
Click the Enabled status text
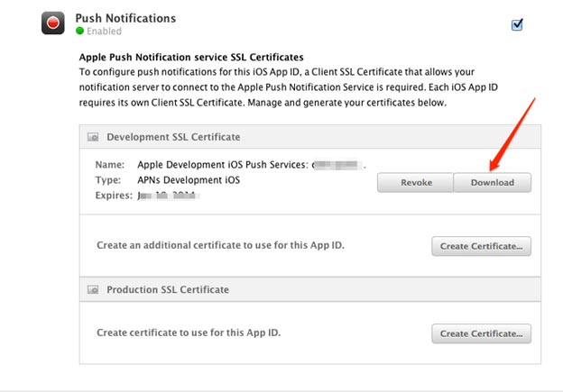click(x=104, y=32)
